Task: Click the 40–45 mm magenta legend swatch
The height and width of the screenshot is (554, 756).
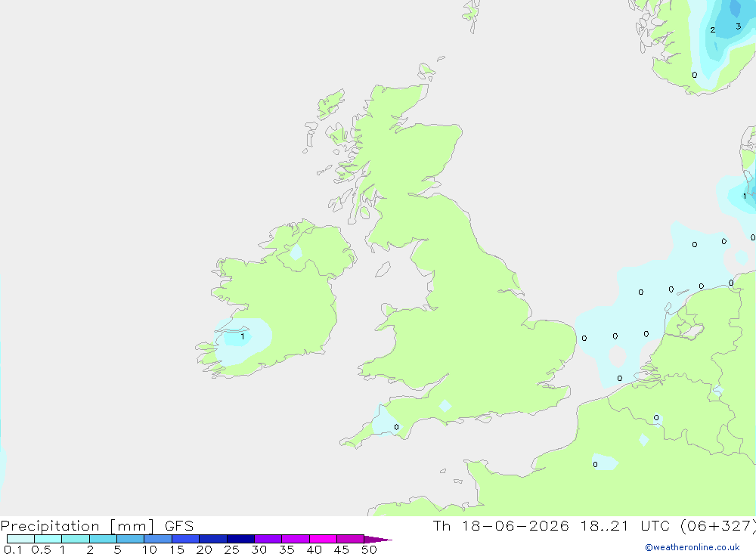Action: click(323, 539)
